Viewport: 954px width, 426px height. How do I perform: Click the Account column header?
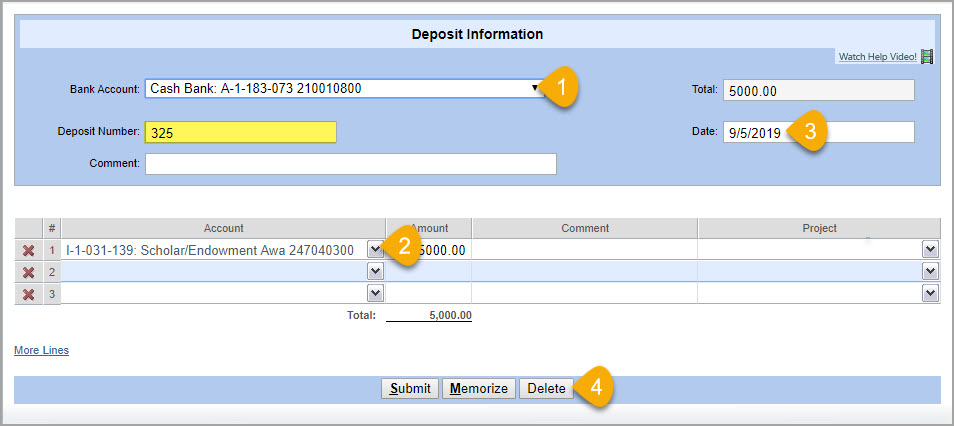click(223, 228)
